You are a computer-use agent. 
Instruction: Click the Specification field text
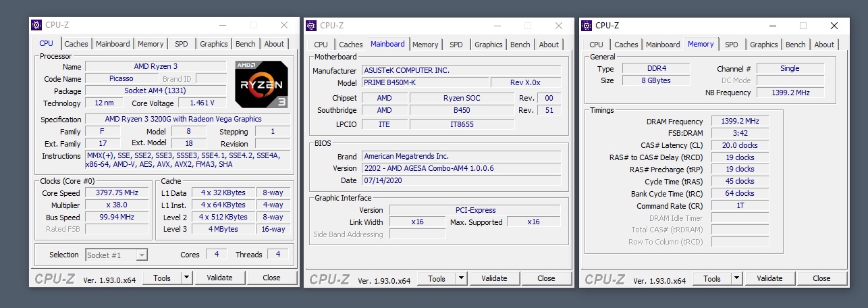click(188, 120)
